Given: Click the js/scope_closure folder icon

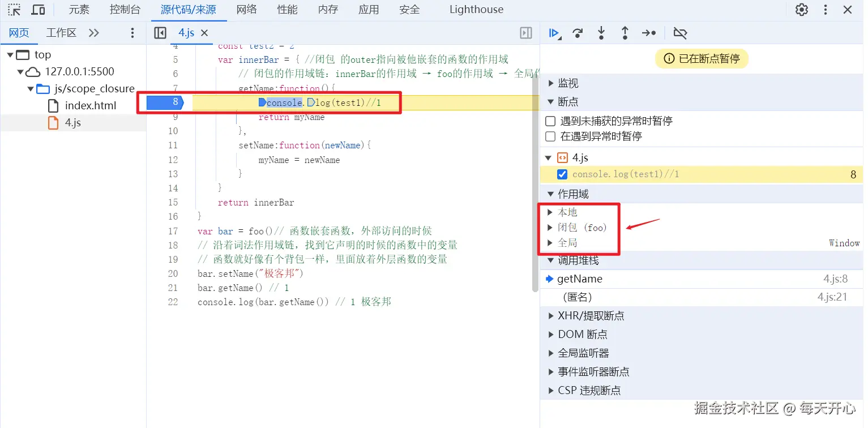Looking at the screenshot, I should 42,89.
